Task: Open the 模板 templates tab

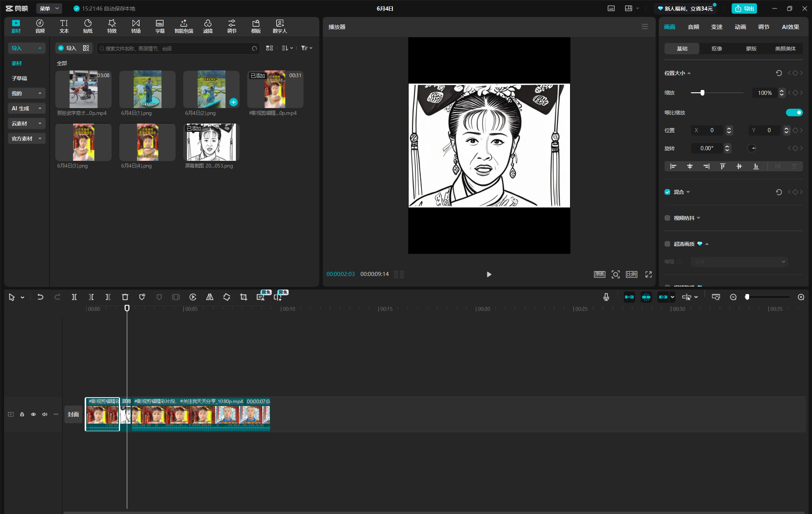Action: (256, 26)
